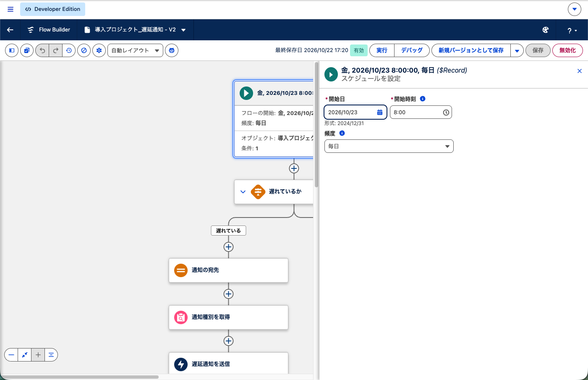Open the top-right round dropdown button
The height and width of the screenshot is (380, 588).
tap(575, 9)
